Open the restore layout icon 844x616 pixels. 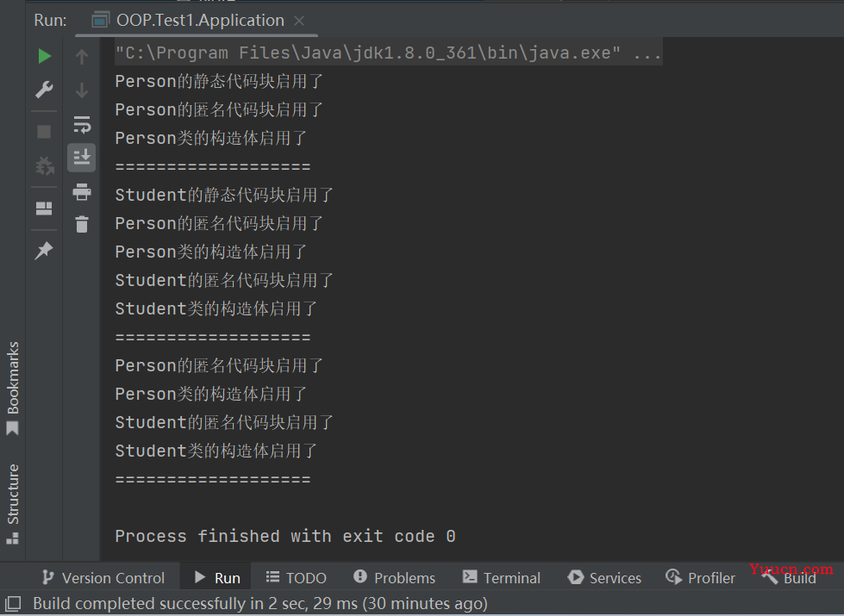coord(44,208)
